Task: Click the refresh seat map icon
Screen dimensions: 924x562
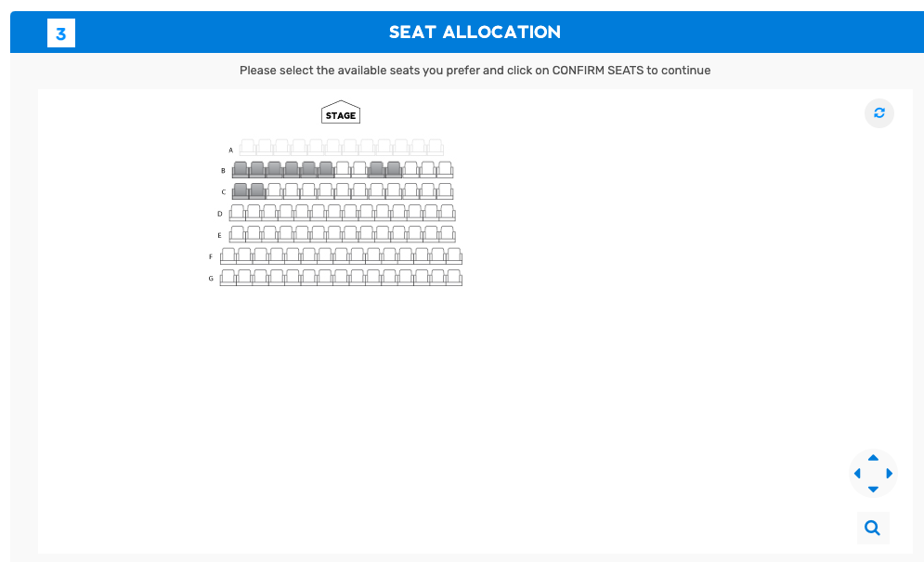Action: tap(878, 113)
